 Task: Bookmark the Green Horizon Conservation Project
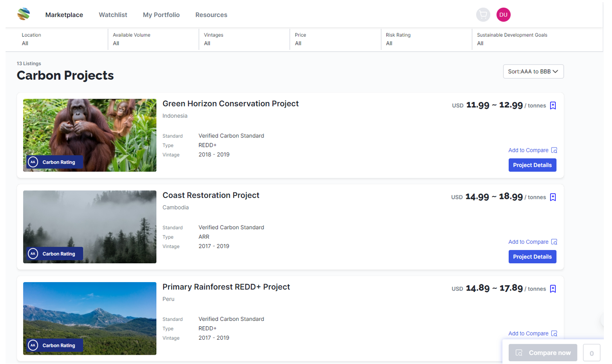[553, 105]
